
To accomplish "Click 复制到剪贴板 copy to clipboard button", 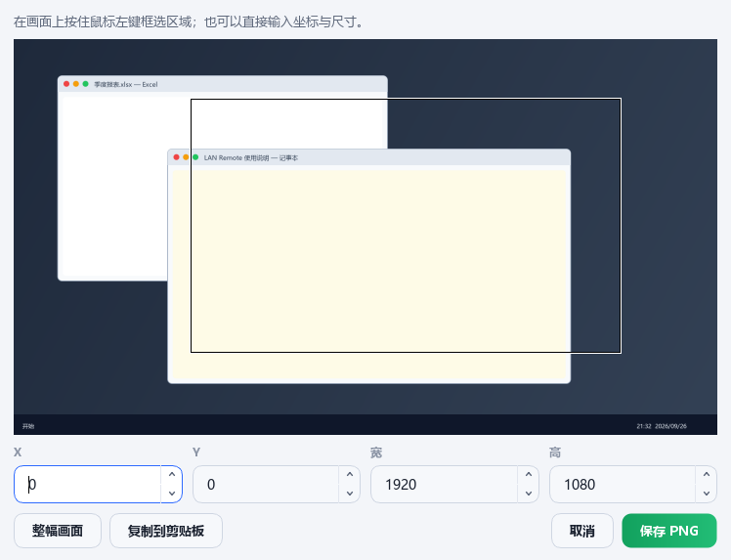I will pyautogui.click(x=166, y=531).
